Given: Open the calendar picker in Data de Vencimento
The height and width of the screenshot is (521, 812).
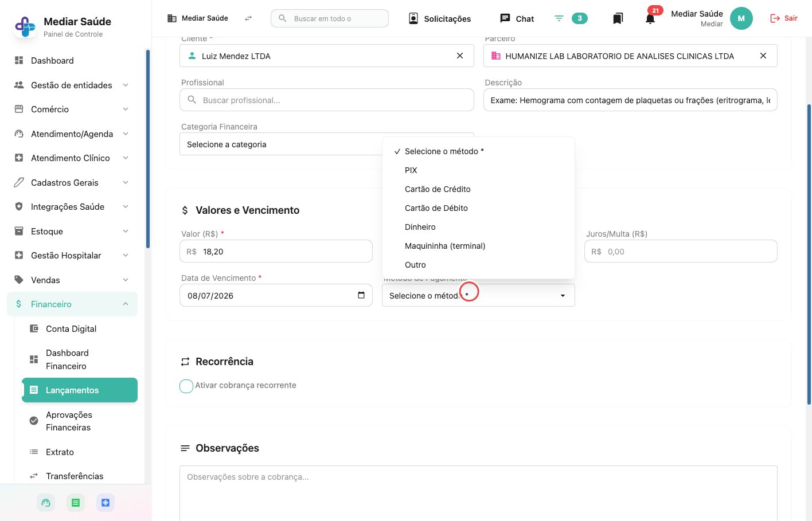Looking at the screenshot, I should [361, 295].
